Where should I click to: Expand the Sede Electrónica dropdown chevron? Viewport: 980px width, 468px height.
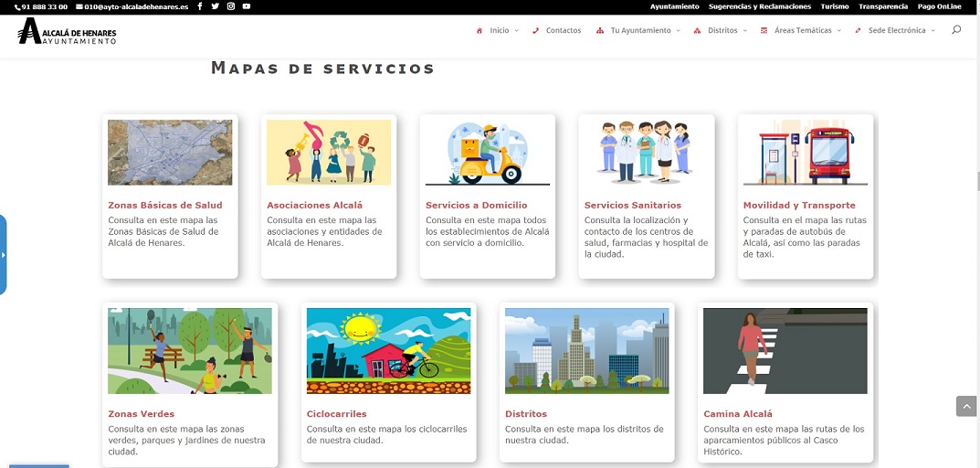pyautogui.click(x=933, y=31)
